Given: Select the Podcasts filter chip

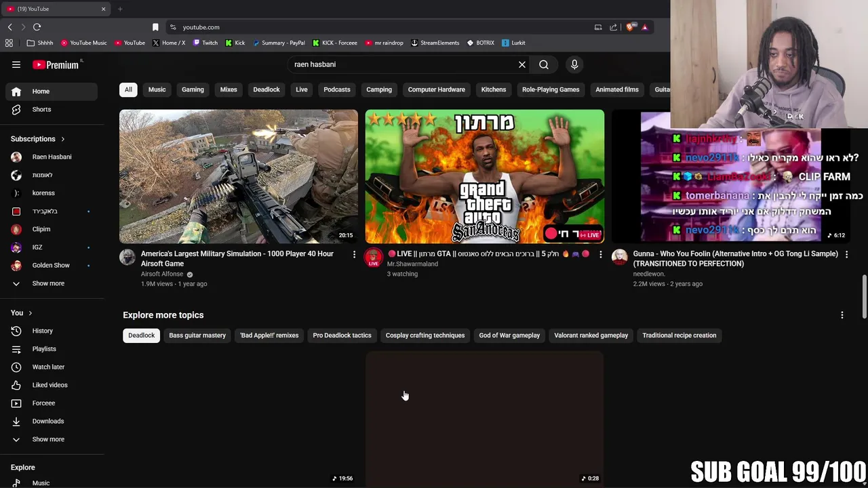Looking at the screenshot, I should (x=337, y=89).
